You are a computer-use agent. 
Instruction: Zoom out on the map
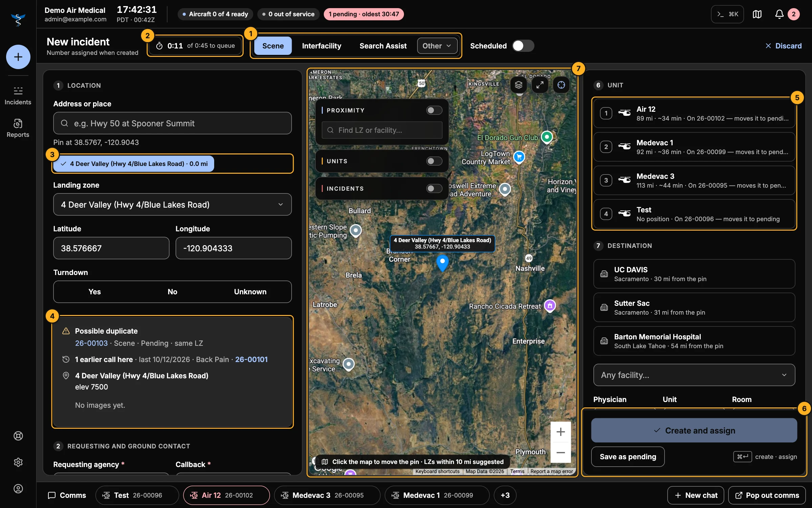(561, 453)
